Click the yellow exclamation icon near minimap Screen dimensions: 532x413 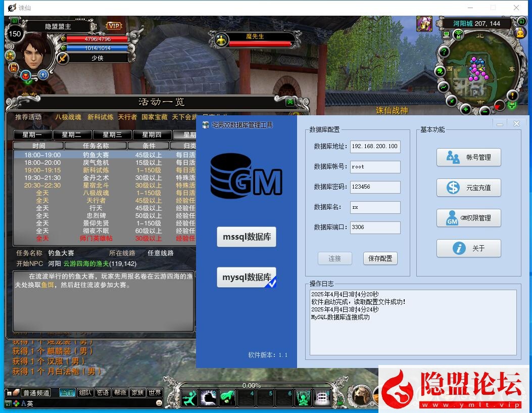(512, 95)
